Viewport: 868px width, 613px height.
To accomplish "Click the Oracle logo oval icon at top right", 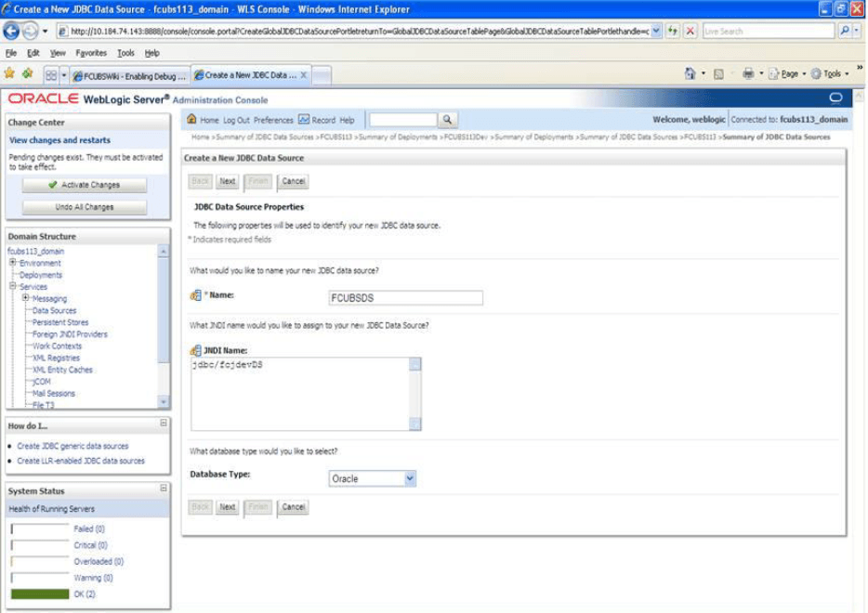I will pyautogui.click(x=835, y=98).
